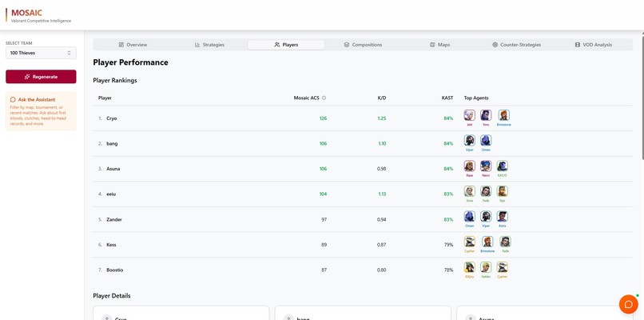Click eeiu's K/D value 1.13

[x=382, y=194]
